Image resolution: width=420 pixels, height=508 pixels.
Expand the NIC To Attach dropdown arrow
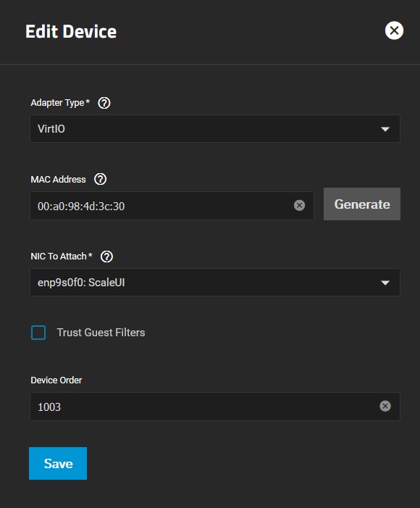(x=385, y=283)
